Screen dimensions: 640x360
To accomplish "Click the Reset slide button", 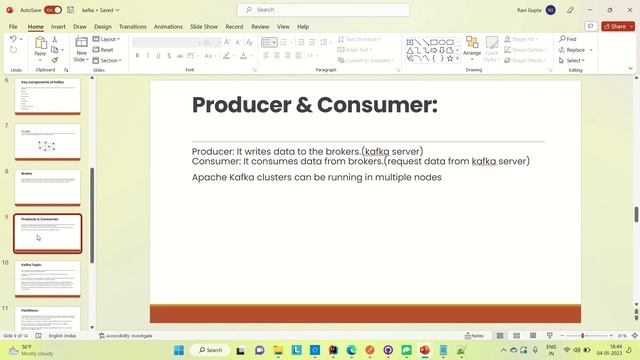I will tap(103, 50).
